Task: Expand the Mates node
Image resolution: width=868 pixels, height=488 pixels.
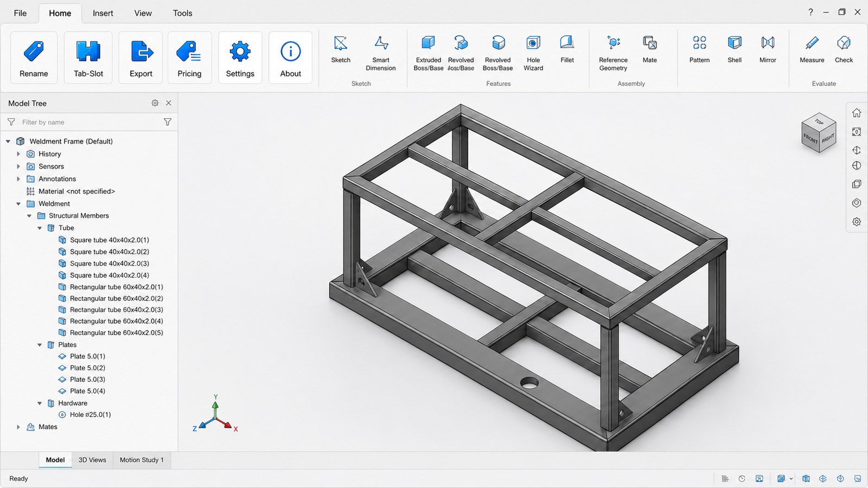Action: pos(18,427)
